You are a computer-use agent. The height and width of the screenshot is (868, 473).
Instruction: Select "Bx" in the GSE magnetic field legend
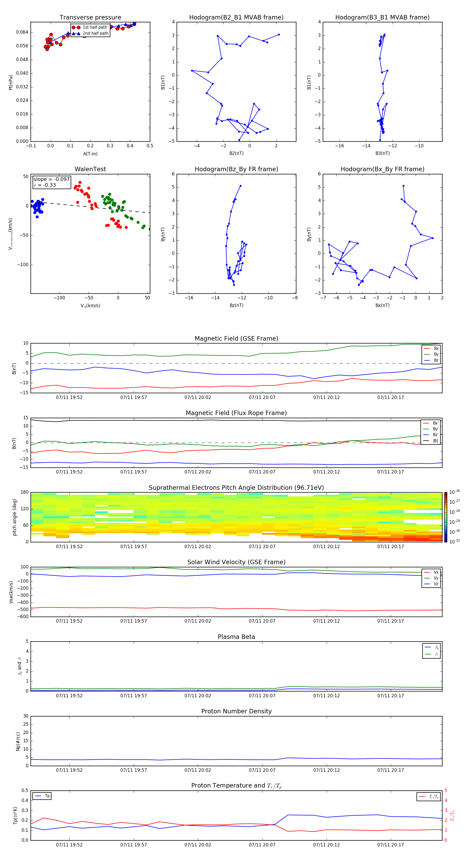(431, 349)
